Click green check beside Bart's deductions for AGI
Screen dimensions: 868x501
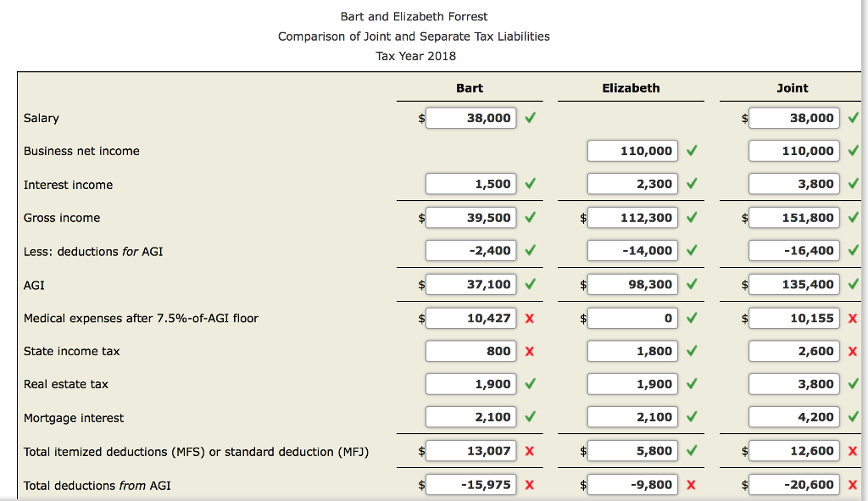531,250
